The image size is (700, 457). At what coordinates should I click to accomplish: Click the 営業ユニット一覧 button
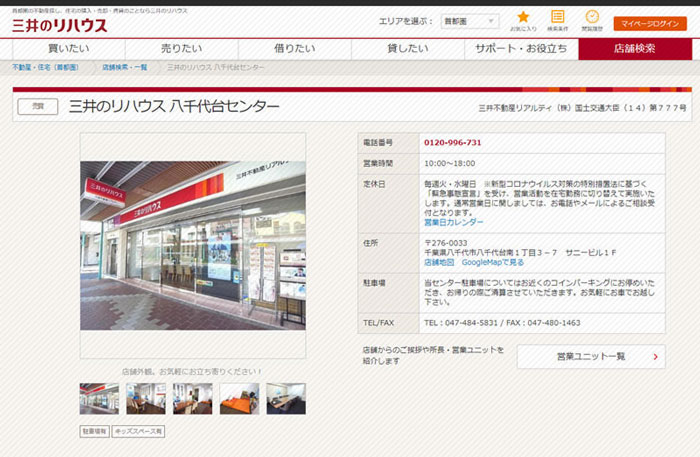pos(591,357)
